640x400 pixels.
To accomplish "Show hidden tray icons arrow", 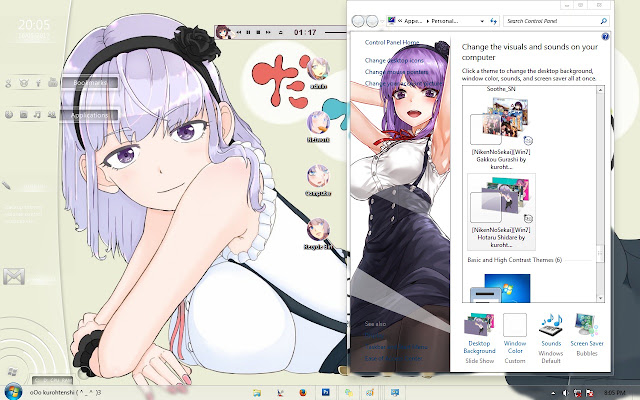I will coord(553,393).
